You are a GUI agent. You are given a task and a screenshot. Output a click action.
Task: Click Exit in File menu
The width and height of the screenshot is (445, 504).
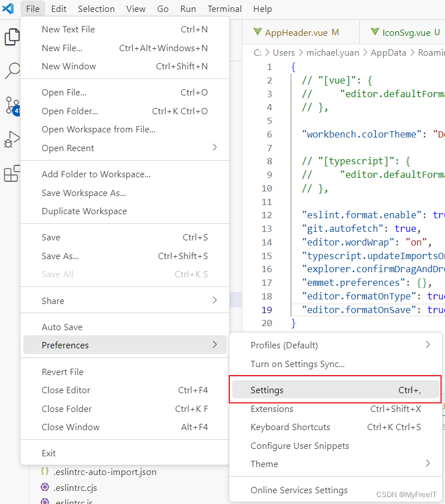(x=125, y=453)
